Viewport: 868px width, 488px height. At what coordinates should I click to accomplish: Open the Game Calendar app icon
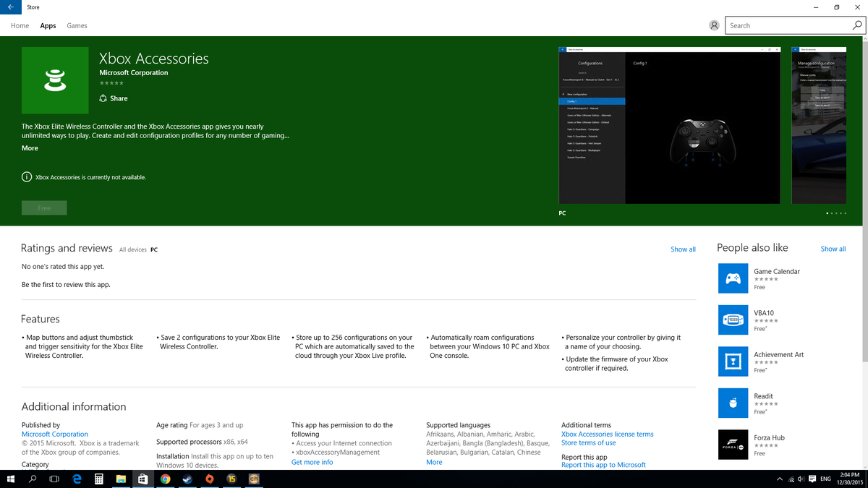[733, 278]
